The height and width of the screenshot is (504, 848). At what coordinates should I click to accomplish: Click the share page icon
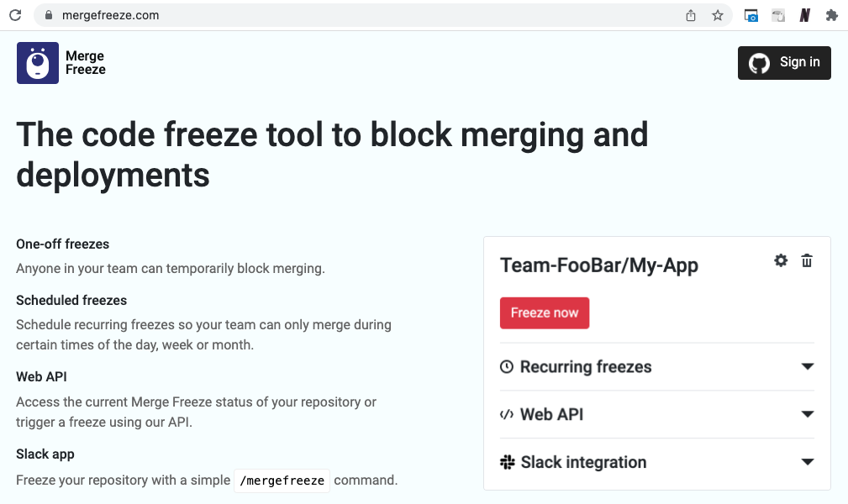click(x=691, y=15)
